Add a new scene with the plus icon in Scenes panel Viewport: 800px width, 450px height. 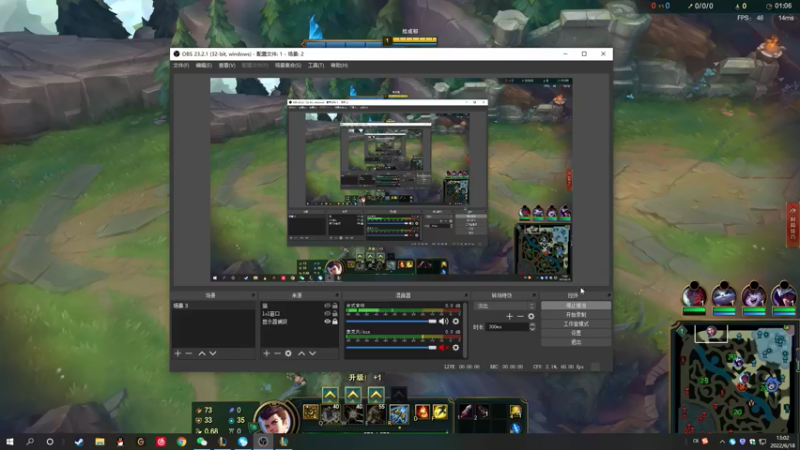[178, 353]
